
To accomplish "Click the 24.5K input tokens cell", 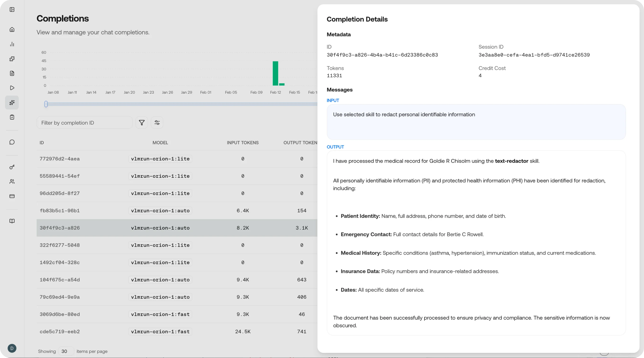I will pos(243,331).
